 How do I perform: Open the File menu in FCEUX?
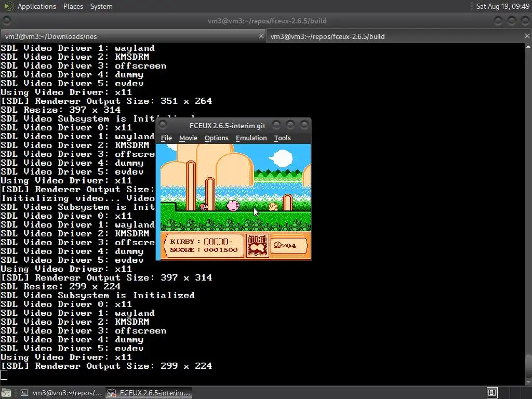click(166, 138)
